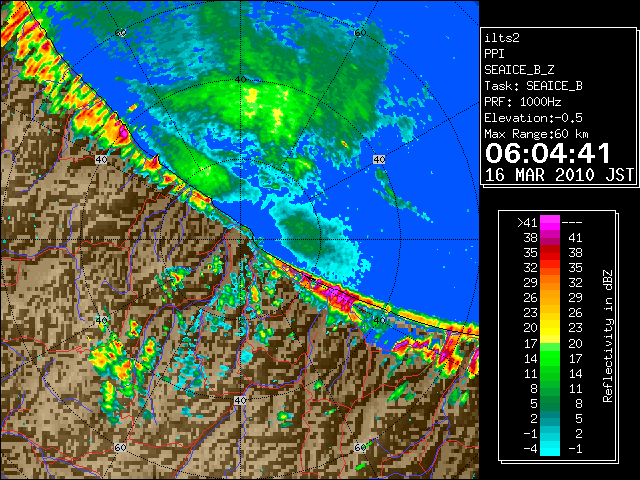The image size is (640, 480).
Task: Click the '16 MAR 2010 JST' date
Action: click(x=559, y=175)
